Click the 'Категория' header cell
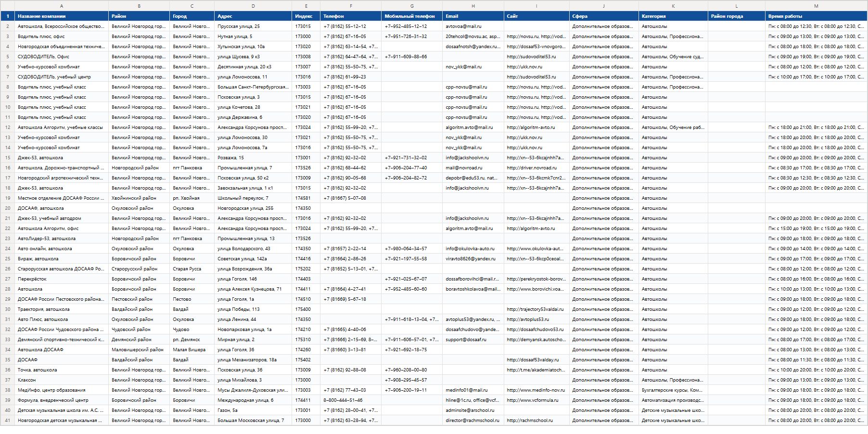The image size is (868, 434). point(673,16)
